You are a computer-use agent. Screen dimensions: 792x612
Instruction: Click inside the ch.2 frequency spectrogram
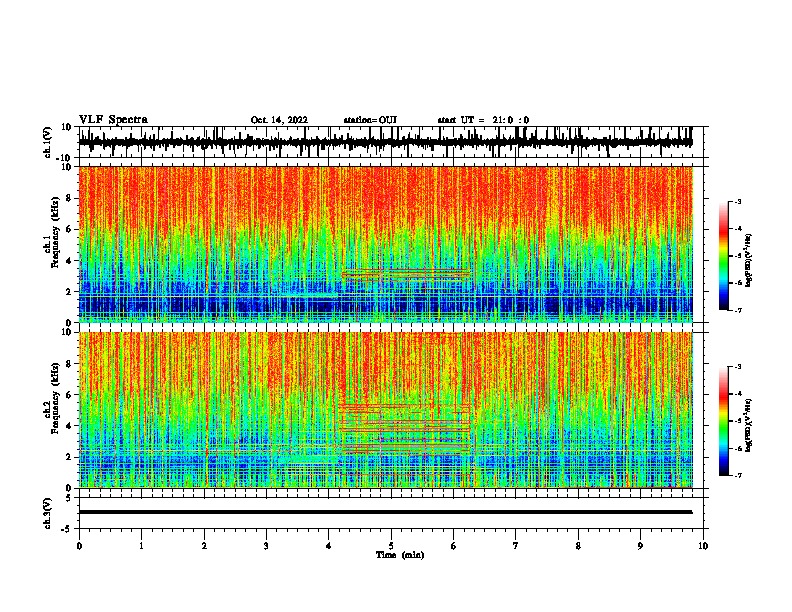(386, 410)
